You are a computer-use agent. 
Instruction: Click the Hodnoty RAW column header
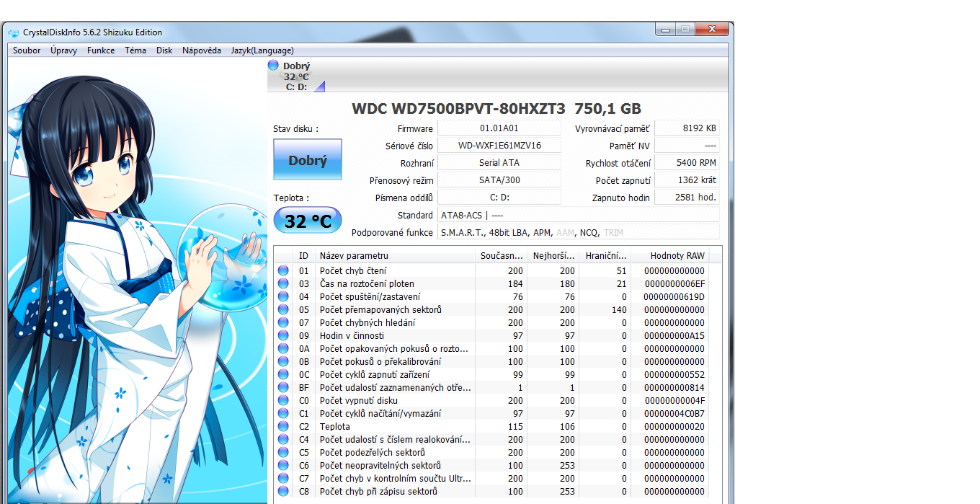coord(670,255)
